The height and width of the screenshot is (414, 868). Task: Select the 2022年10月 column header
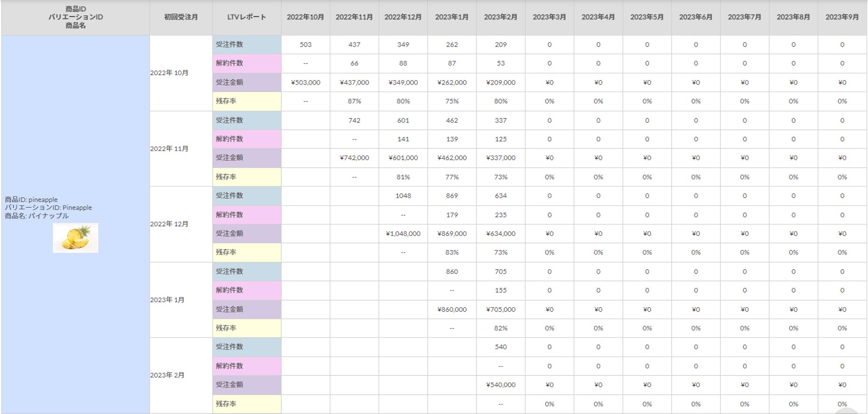(x=306, y=17)
